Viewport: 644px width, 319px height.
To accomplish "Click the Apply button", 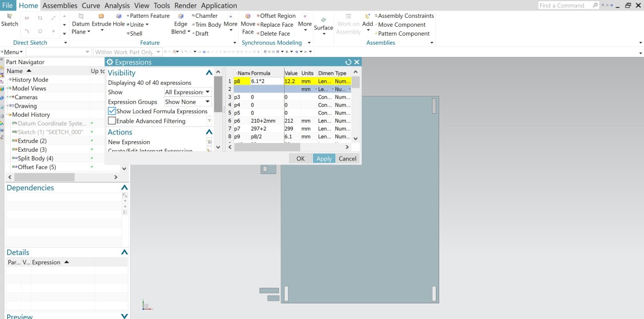I will 324,158.
